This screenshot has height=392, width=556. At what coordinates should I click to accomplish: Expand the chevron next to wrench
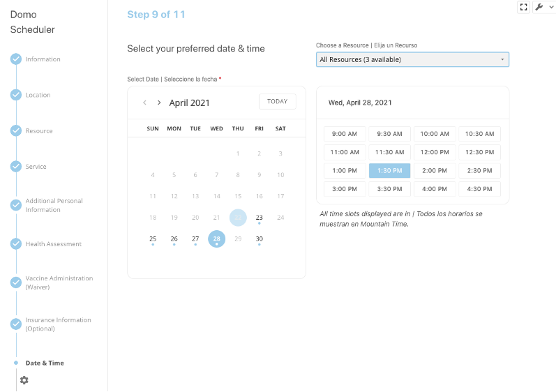click(551, 7)
